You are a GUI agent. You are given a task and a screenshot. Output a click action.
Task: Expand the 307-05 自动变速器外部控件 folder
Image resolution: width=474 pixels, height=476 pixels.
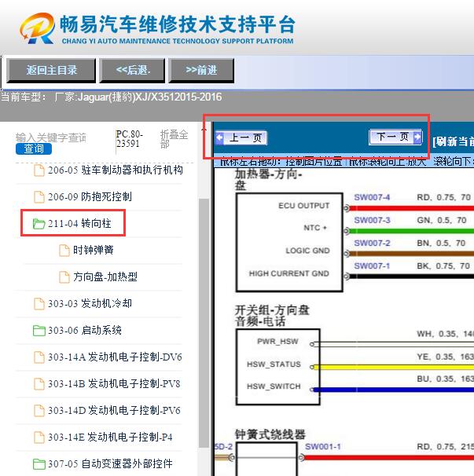coord(110,464)
